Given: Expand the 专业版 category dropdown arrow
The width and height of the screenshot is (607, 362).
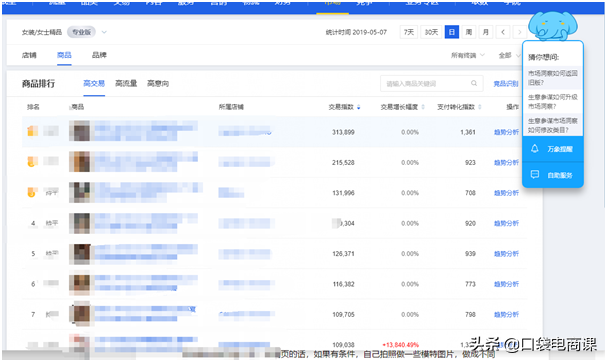Looking at the screenshot, I should 104,32.
